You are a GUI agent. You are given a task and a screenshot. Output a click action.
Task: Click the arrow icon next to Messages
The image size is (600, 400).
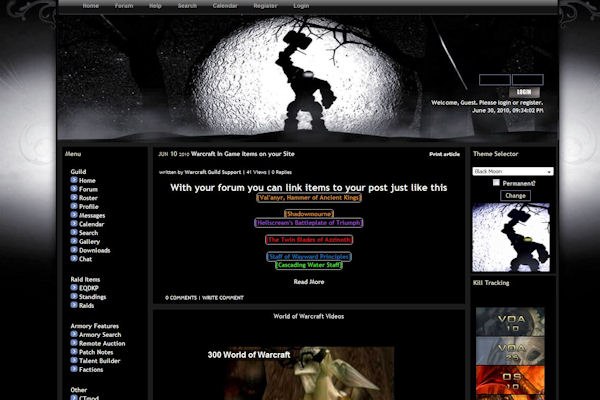[x=74, y=215]
